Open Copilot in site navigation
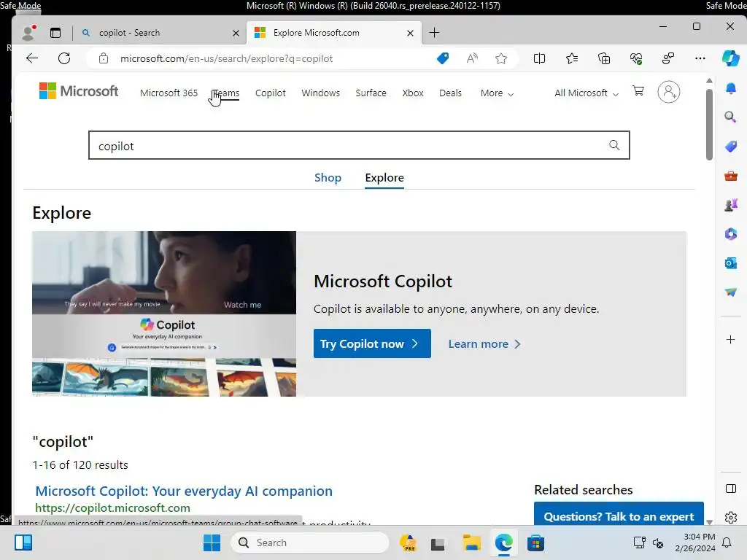 pos(270,93)
